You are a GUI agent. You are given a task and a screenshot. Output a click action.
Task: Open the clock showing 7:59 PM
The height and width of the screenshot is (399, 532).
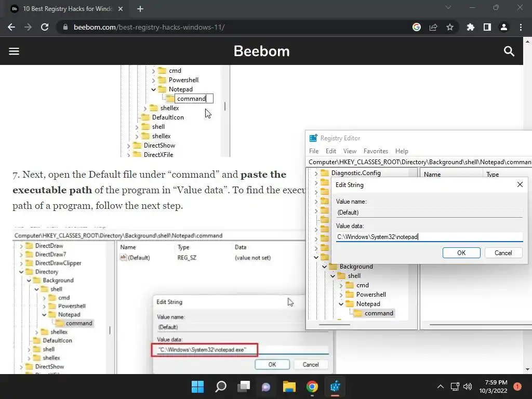494,387
